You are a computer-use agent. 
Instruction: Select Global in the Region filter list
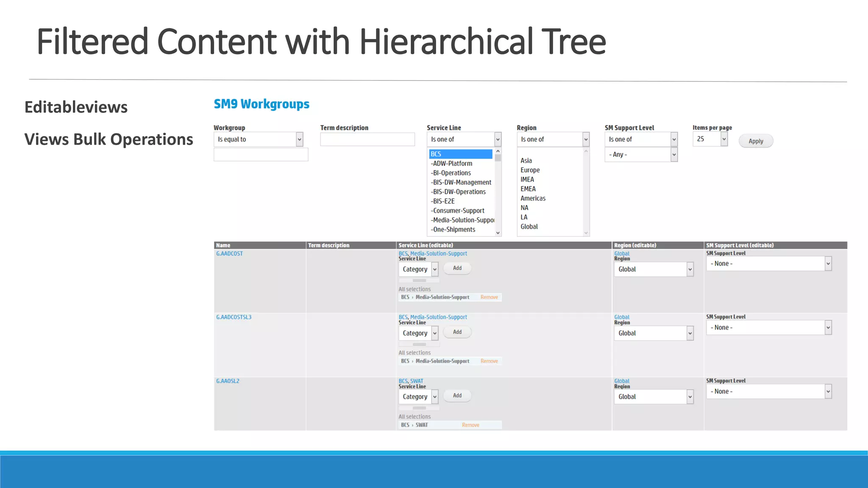[x=529, y=227]
